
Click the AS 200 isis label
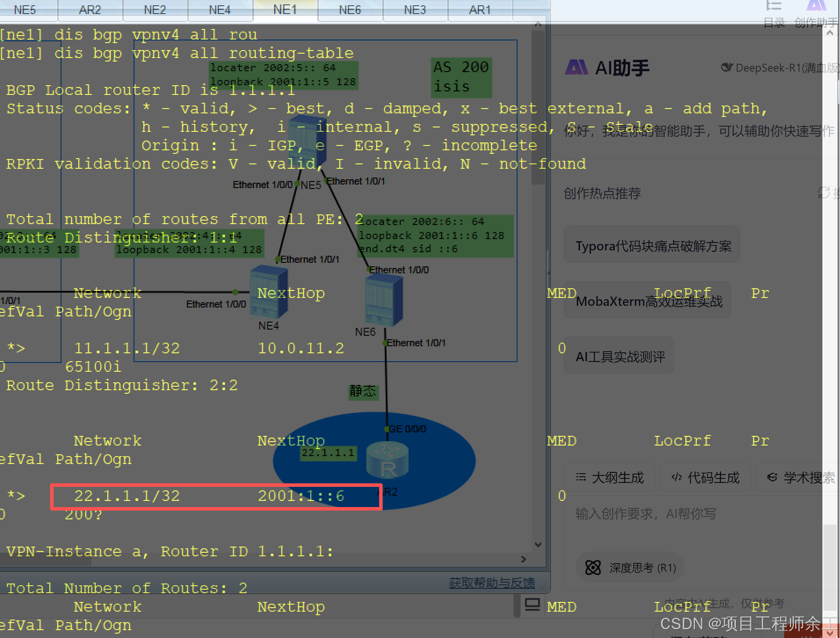[x=461, y=77]
